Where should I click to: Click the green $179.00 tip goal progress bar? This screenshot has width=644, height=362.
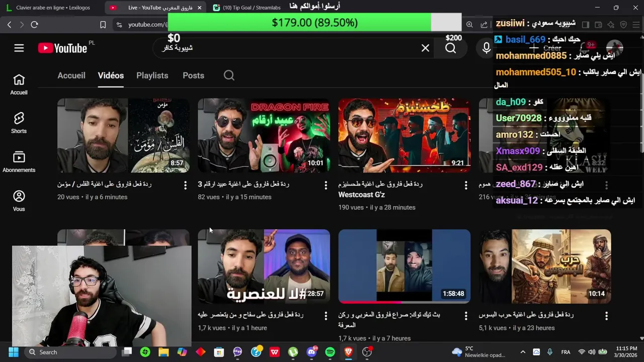(299, 23)
